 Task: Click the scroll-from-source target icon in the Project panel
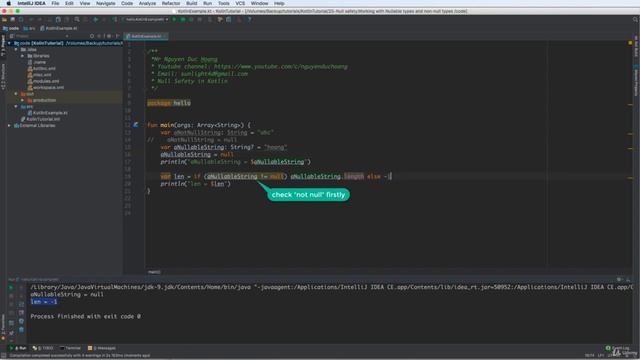point(92,36)
